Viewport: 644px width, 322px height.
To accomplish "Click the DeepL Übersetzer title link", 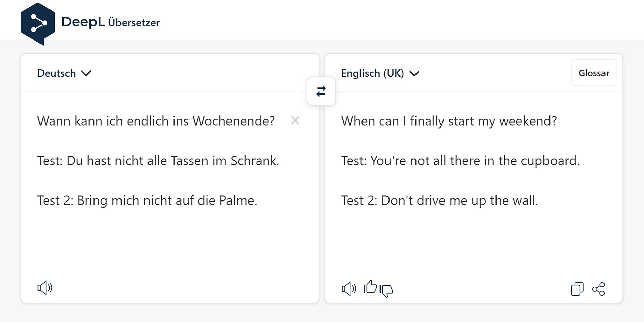I will (110, 22).
